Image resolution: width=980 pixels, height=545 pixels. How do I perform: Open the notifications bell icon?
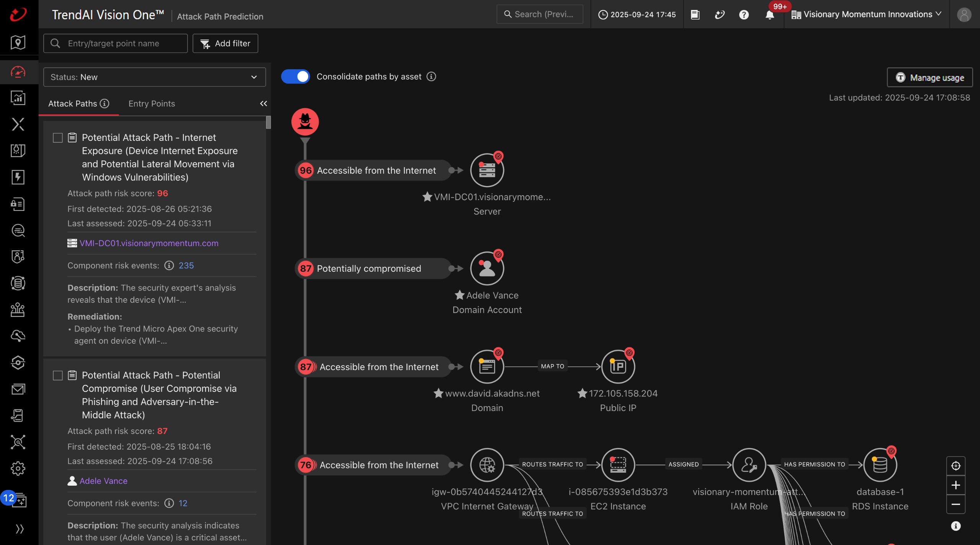click(x=769, y=15)
